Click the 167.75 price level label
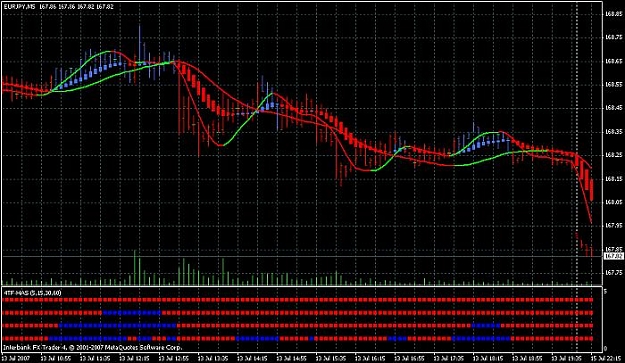 coord(613,273)
